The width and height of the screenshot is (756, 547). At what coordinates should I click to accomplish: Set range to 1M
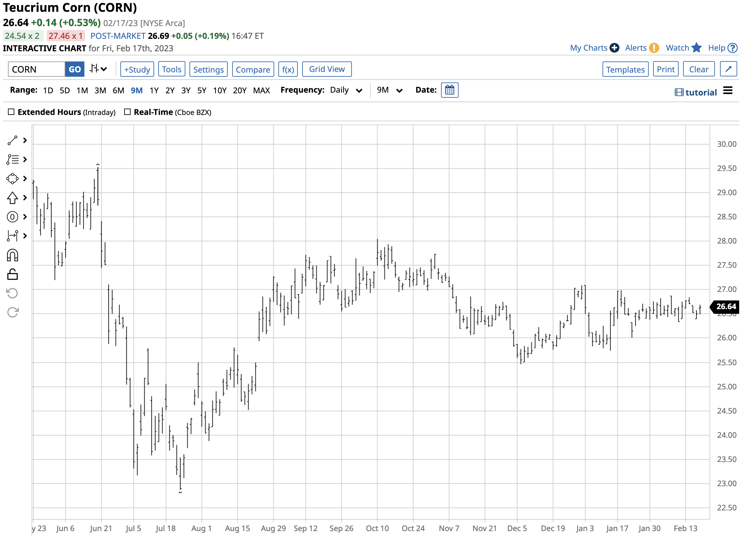pyautogui.click(x=82, y=91)
